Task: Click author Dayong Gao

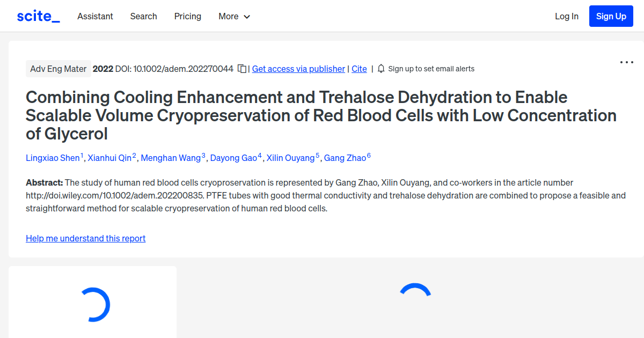Action: pyautogui.click(x=235, y=158)
